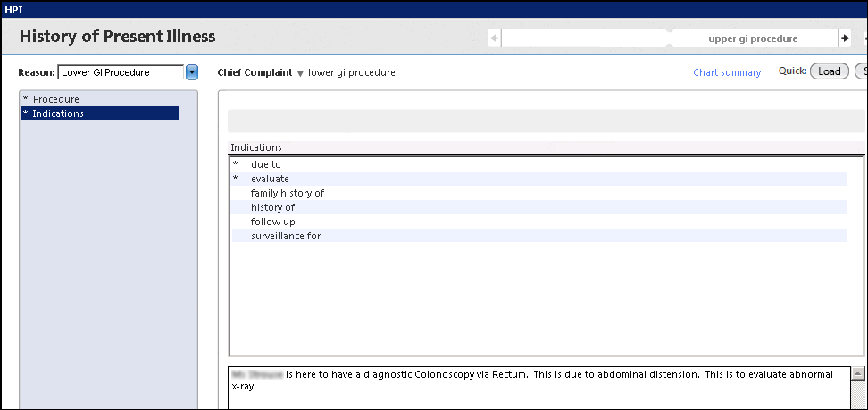Click the 'lower gi procedure' chief complaint text
This screenshot has height=410, width=868.
[352, 72]
